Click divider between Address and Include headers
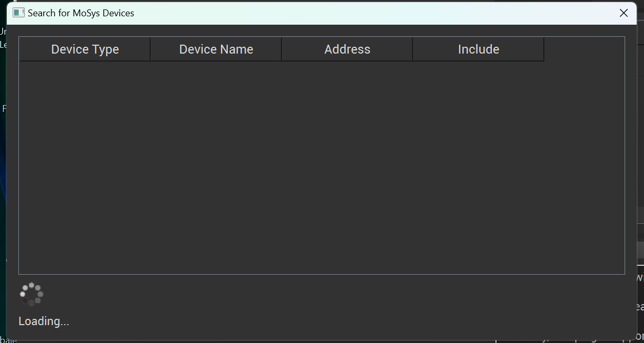Image resolution: width=644 pixels, height=343 pixels. point(413,49)
